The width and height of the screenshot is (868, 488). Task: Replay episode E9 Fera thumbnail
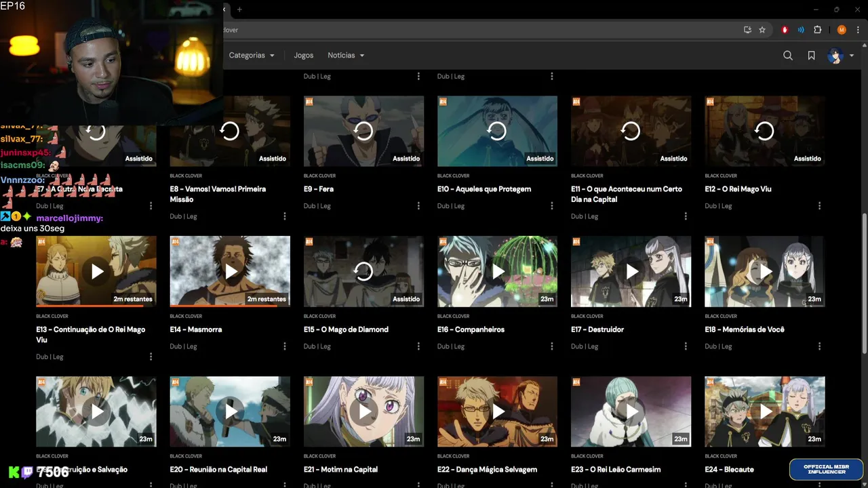click(x=363, y=131)
